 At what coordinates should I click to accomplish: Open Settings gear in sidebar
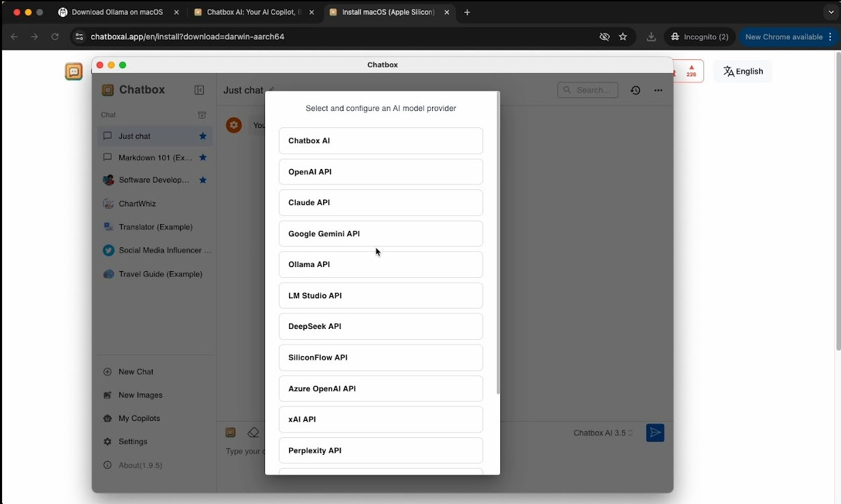click(107, 441)
